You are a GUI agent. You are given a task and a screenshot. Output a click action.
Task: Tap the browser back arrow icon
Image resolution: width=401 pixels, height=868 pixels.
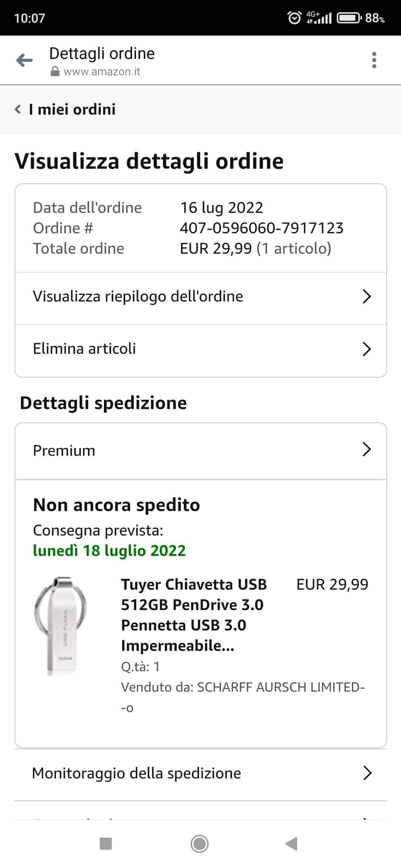point(24,61)
